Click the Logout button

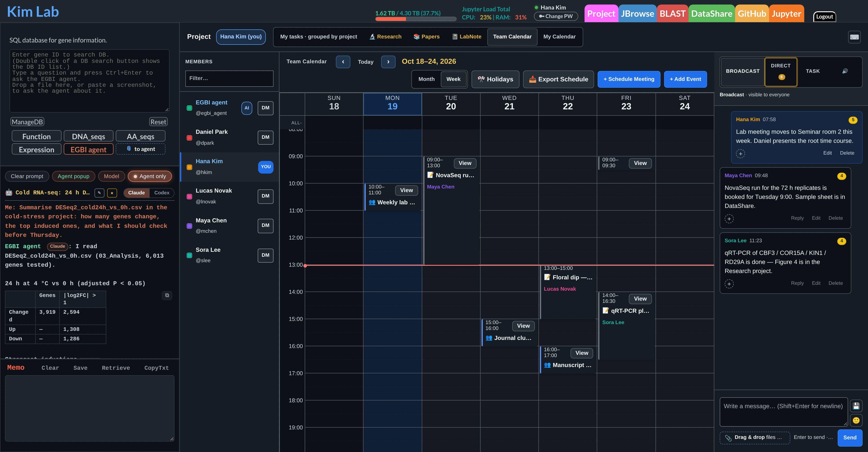tap(824, 16)
